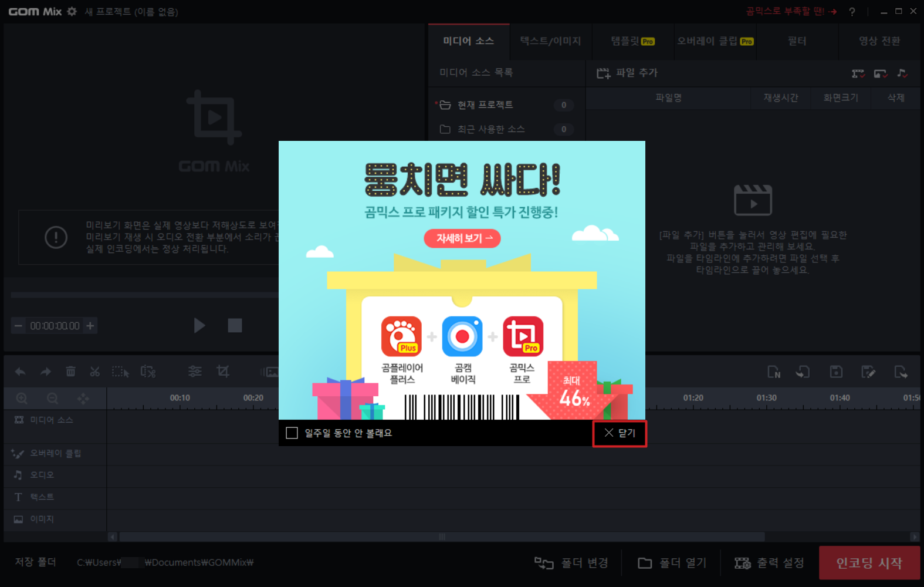This screenshot has width=924, height=587.
Task: Click the 01:20 timeline ruler mark
Action: [x=693, y=398]
